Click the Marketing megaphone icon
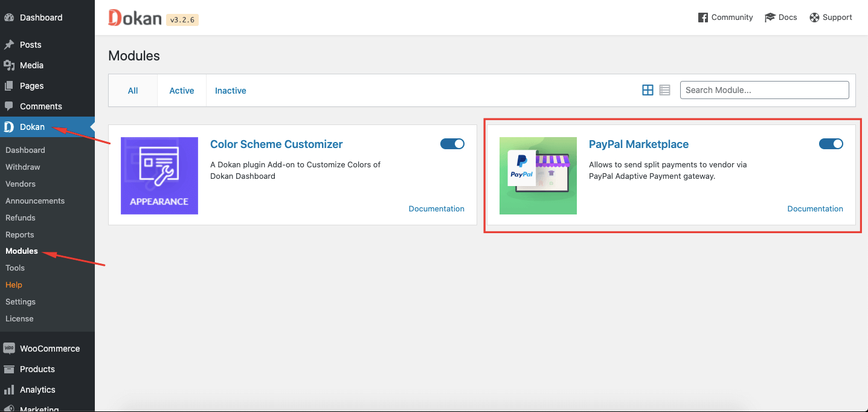Viewport: 868px width, 412px height. (x=9, y=408)
